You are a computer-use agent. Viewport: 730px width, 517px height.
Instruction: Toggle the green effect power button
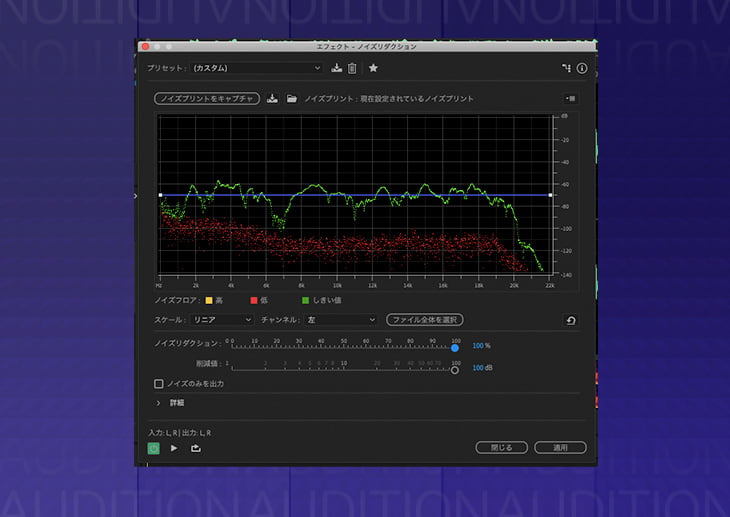[153, 448]
